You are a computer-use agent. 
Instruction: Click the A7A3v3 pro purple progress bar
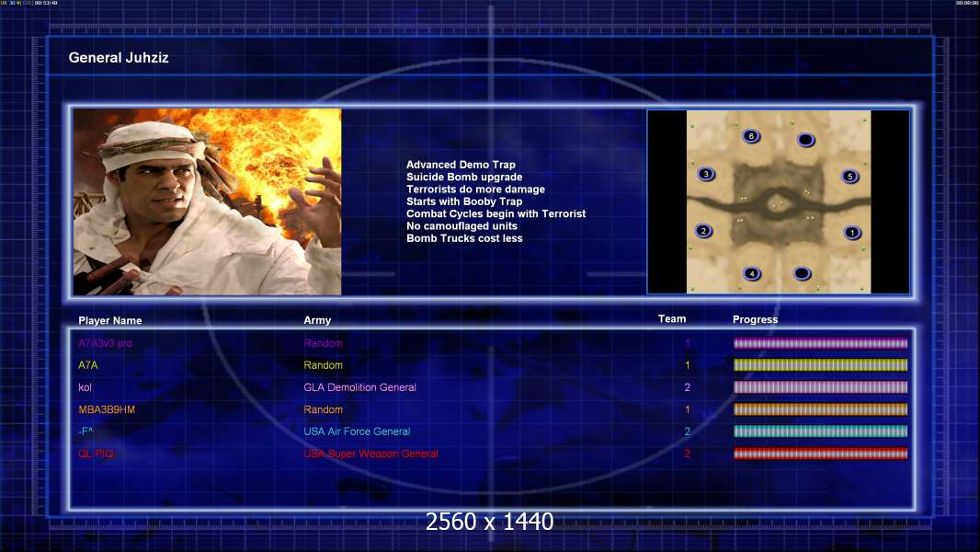tap(820, 343)
